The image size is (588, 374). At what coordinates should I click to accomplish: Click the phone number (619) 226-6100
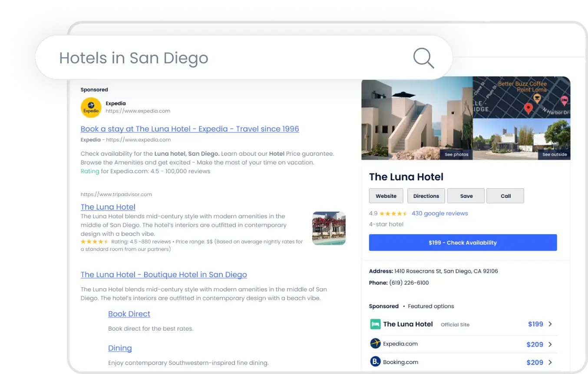point(409,283)
